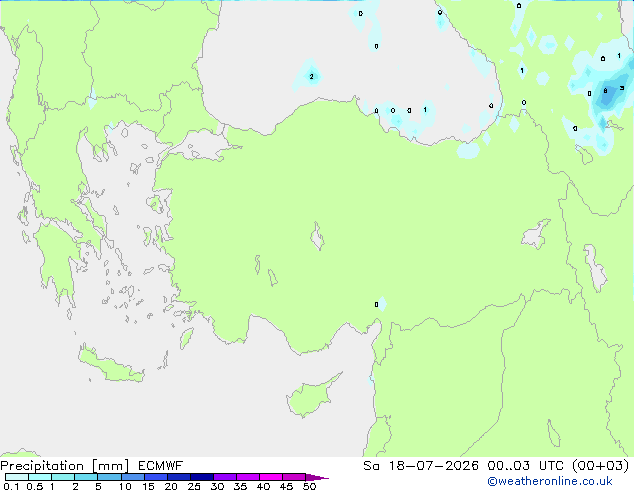Select the legend swatch between 20 and 25

click(x=179, y=477)
